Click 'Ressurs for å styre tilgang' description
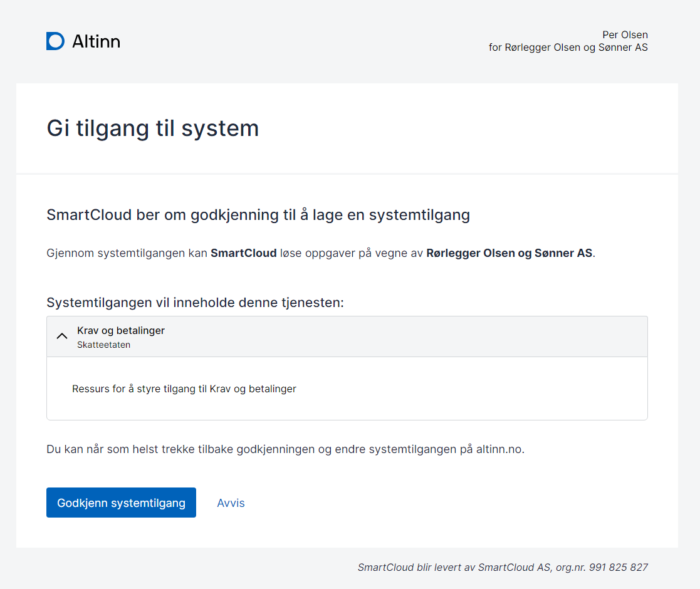The height and width of the screenshot is (589, 700). tap(184, 389)
